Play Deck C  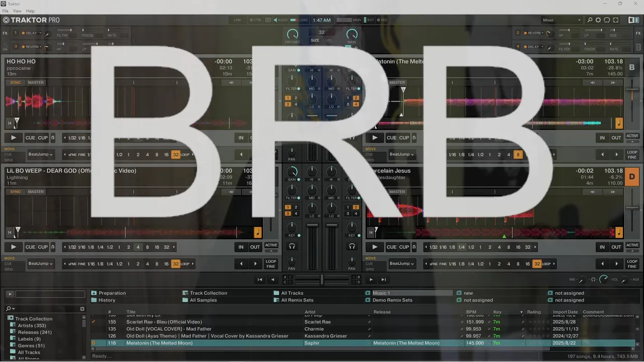click(14, 247)
